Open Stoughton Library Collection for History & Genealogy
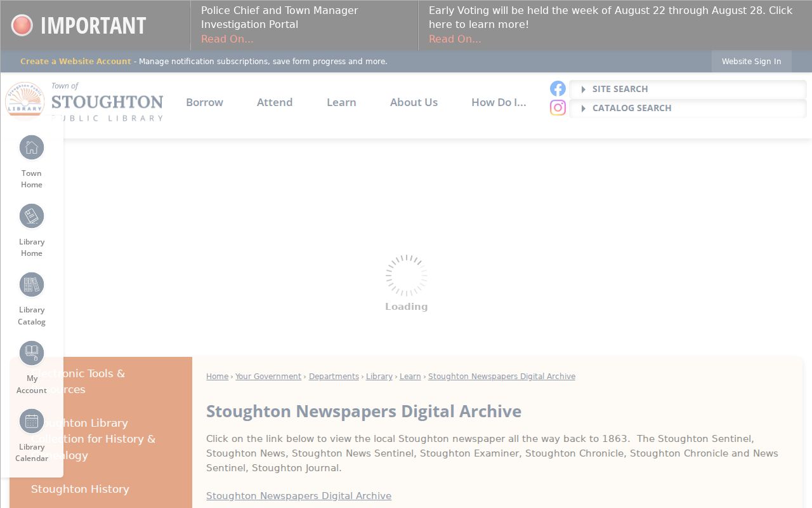 pyautogui.click(x=93, y=439)
